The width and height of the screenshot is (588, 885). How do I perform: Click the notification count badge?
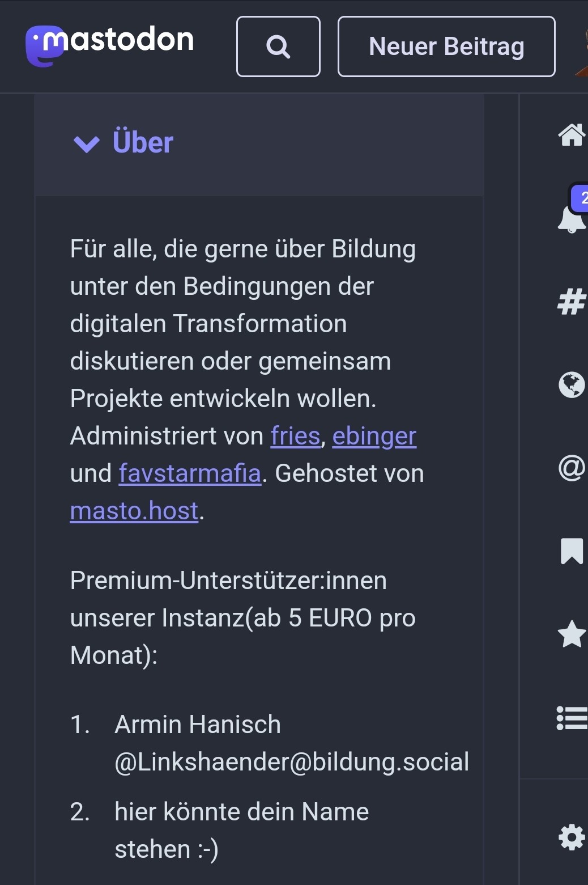pyautogui.click(x=580, y=198)
